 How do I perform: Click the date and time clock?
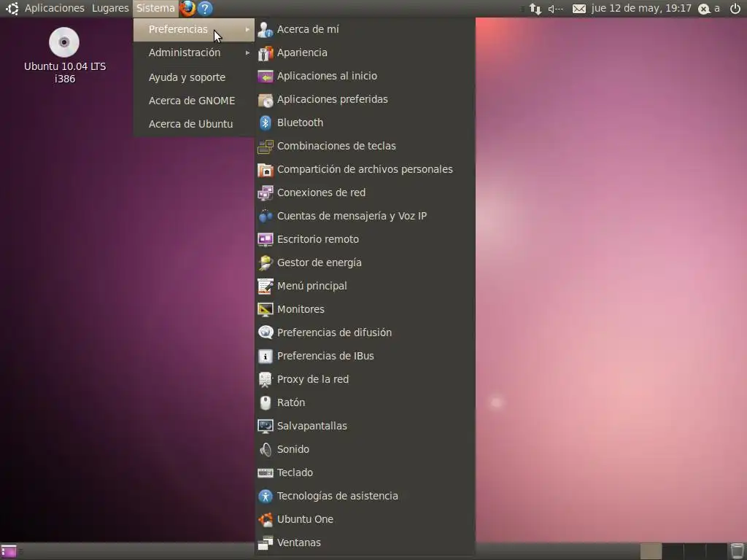641,9
